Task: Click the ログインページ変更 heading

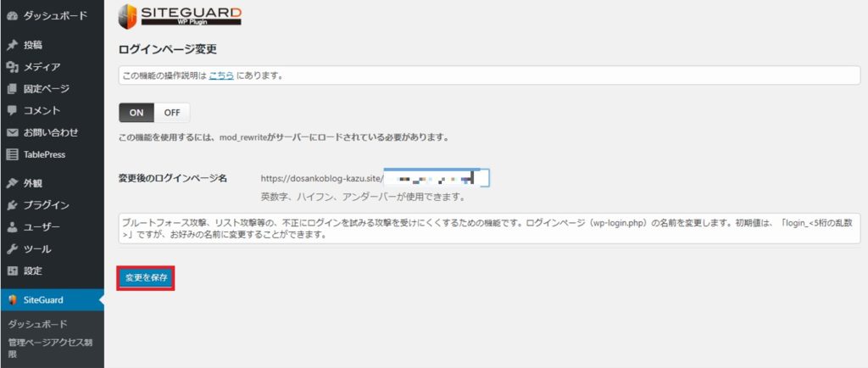Action: [168, 49]
